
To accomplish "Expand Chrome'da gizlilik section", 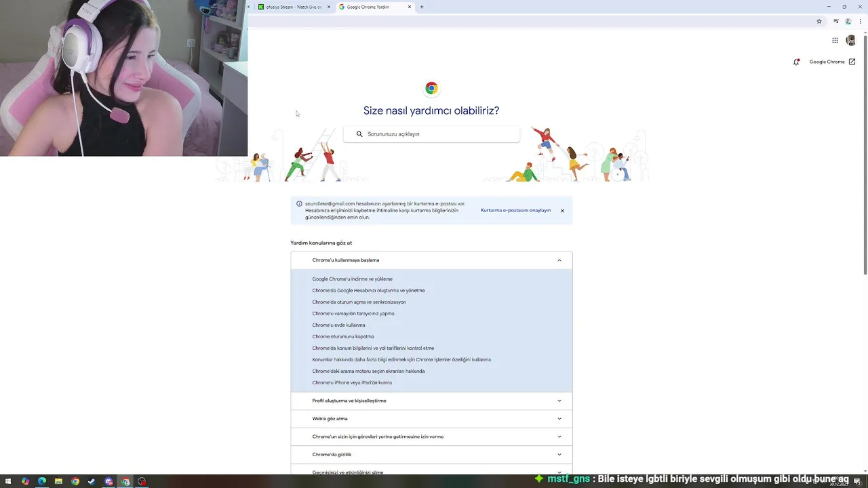I will click(431, 455).
